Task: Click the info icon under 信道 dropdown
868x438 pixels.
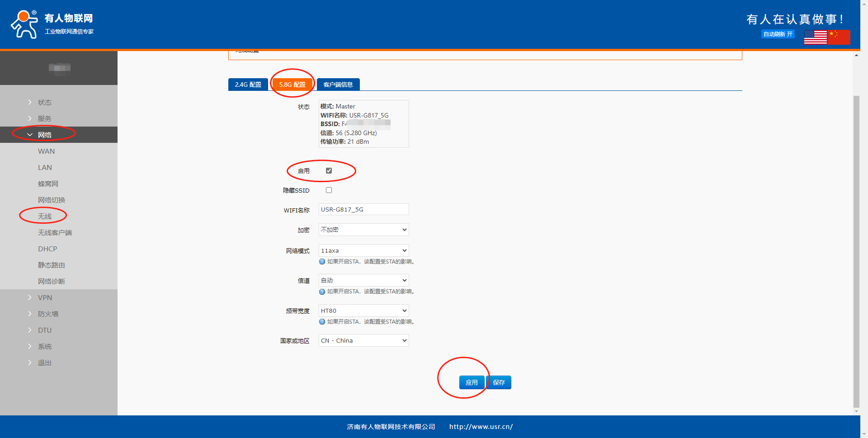Action: [x=322, y=292]
